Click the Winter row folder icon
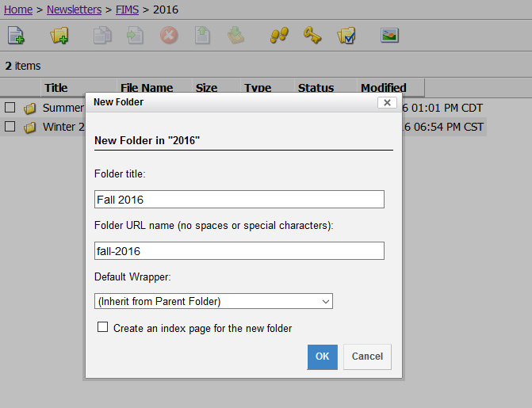Screen dimensions: 532x408 [29, 128]
